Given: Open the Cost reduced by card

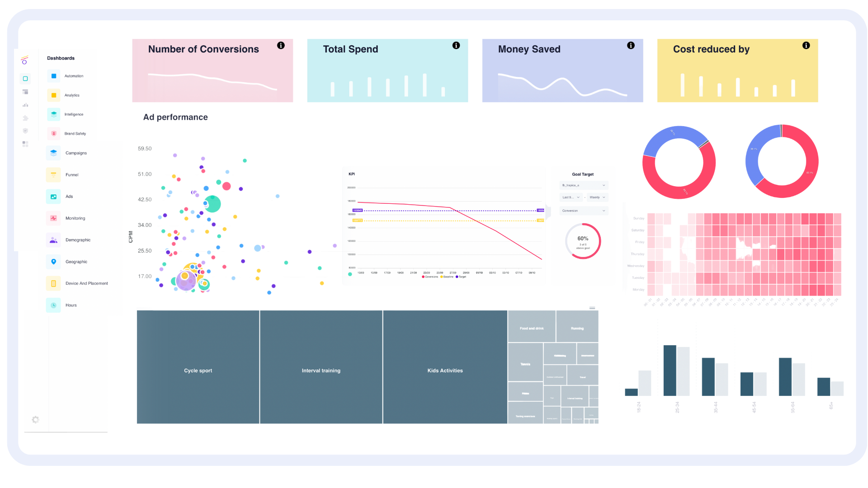Looking at the screenshot, I should coord(737,70).
